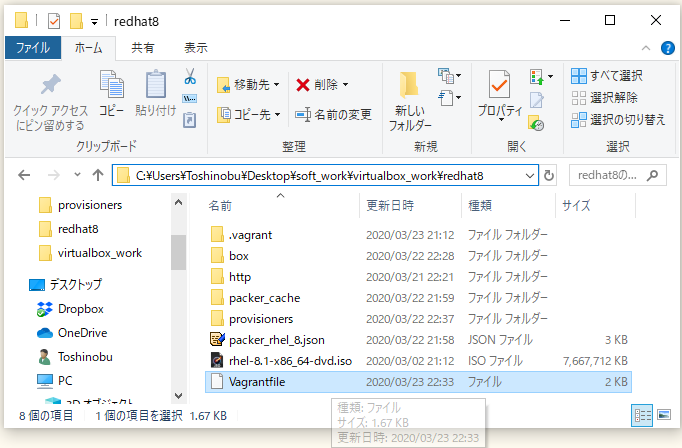Screen dimensions: 682x448
Task: Click the History icon in Open group
Action: coord(537,123)
